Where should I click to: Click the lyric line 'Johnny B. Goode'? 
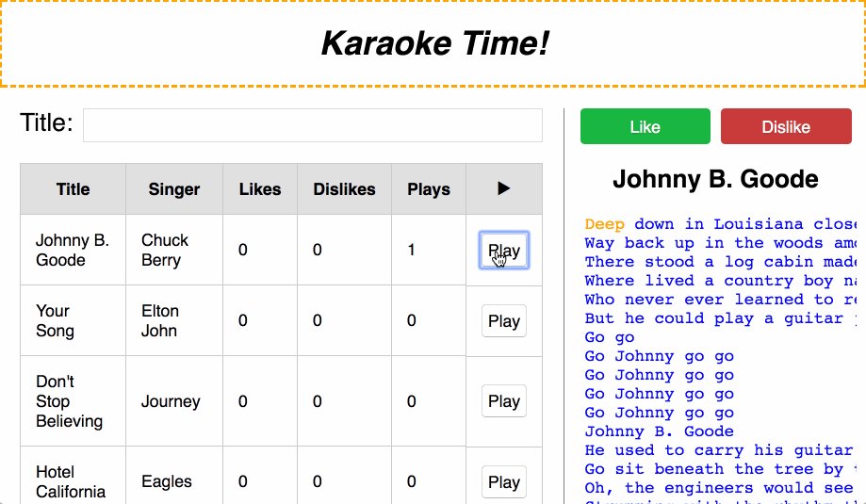click(660, 431)
